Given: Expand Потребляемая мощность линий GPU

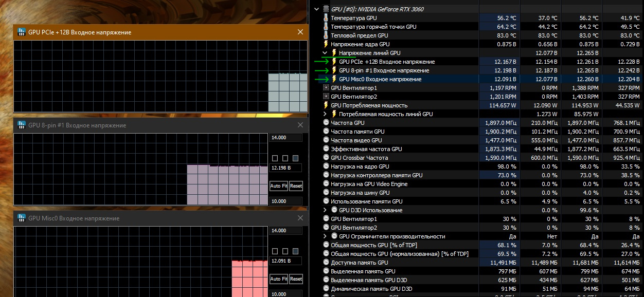Looking at the screenshot, I should (325, 114).
